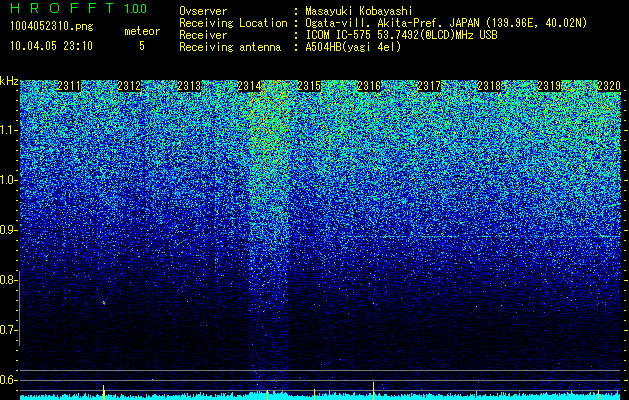Click the kHz axis unit label

(9, 81)
